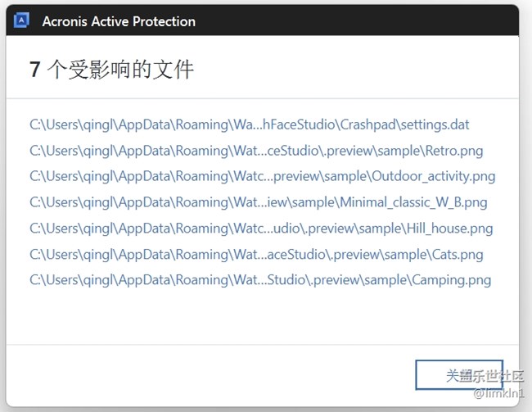Screen dimensions: 532x412
Task: Select the Outdoor_activity.png file path
Action: (262, 176)
